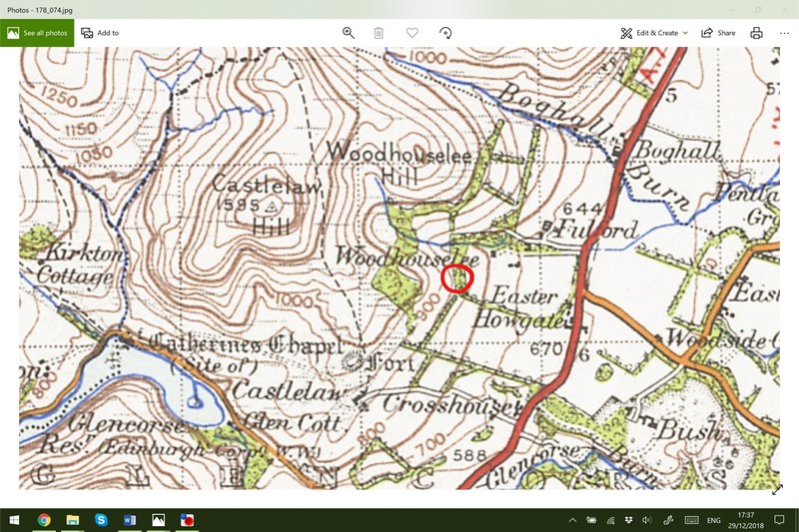Open Windows Ink Workspace pen icon
The image size is (799, 532).
coord(667,520)
